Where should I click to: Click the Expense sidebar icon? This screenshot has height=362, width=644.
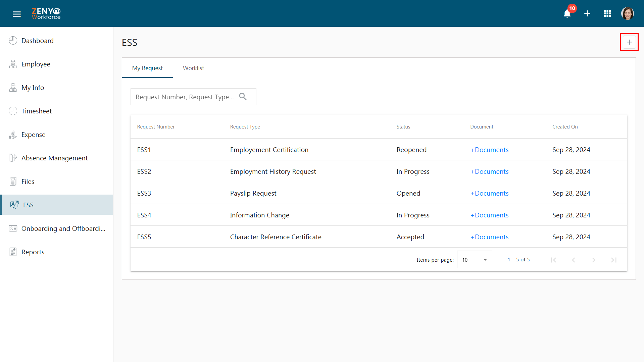[x=13, y=135]
